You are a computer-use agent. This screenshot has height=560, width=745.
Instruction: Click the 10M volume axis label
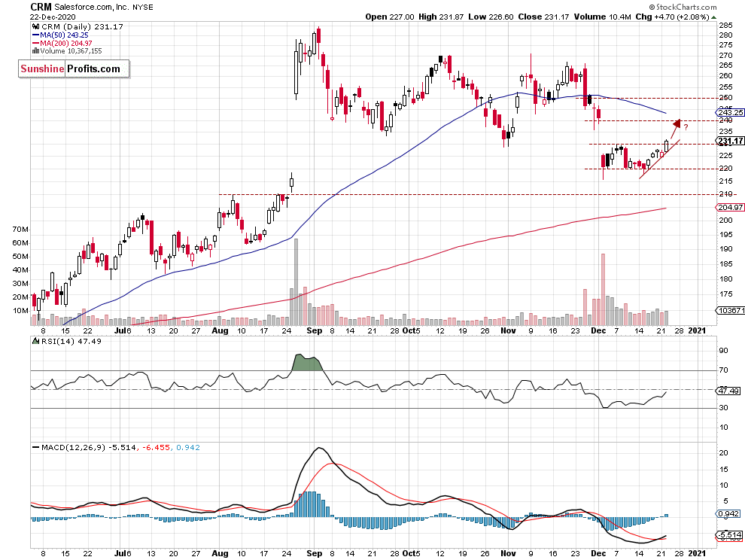[20, 310]
